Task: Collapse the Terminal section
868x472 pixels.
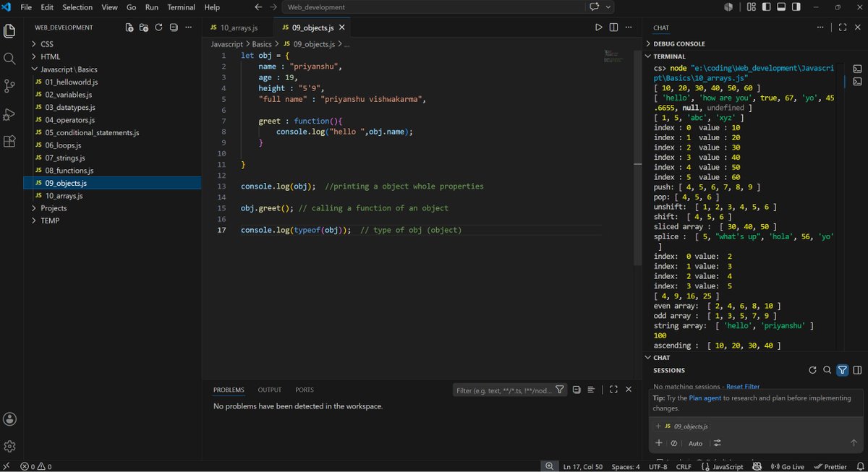Action: pos(669,56)
